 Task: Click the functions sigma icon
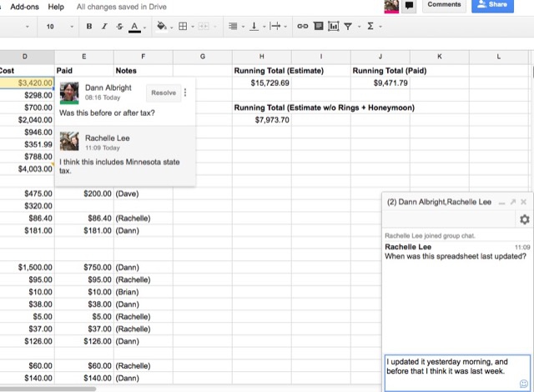click(x=370, y=26)
